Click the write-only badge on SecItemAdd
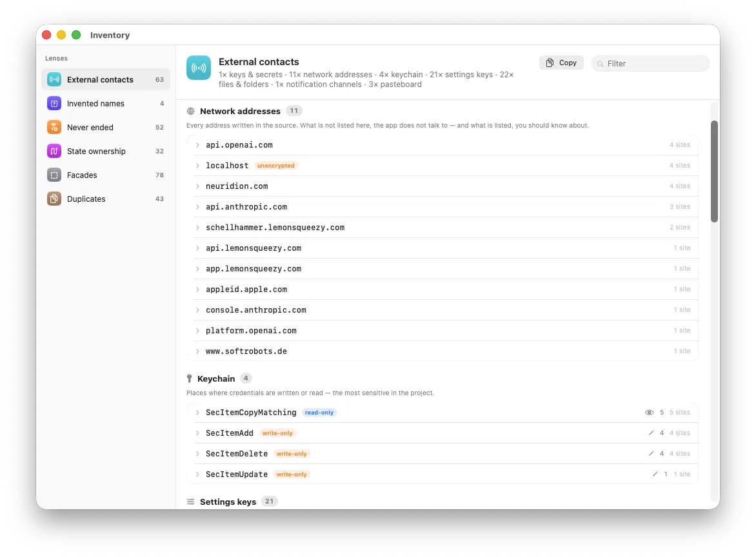The image size is (756, 557). pyautogui.click(x=277, y=433)
